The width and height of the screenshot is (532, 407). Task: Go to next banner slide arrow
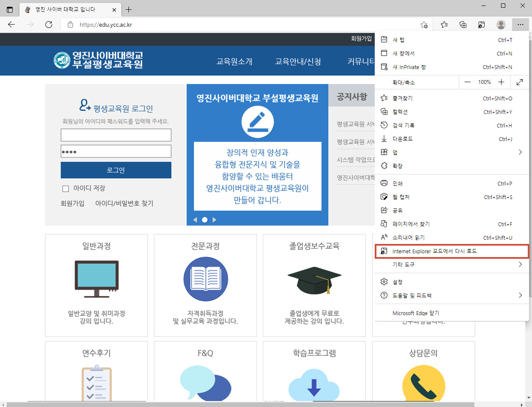[214, 220]
